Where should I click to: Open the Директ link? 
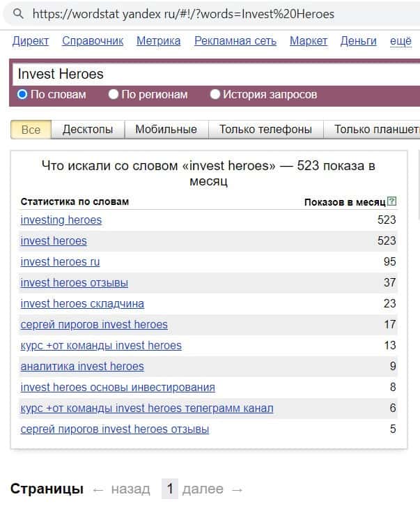coord(31,41)
